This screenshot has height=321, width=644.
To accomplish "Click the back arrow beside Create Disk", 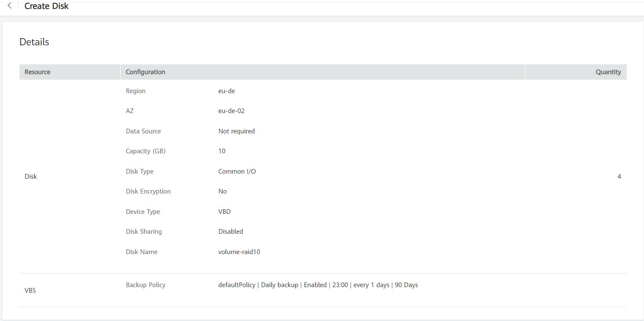I will point(9,6).
